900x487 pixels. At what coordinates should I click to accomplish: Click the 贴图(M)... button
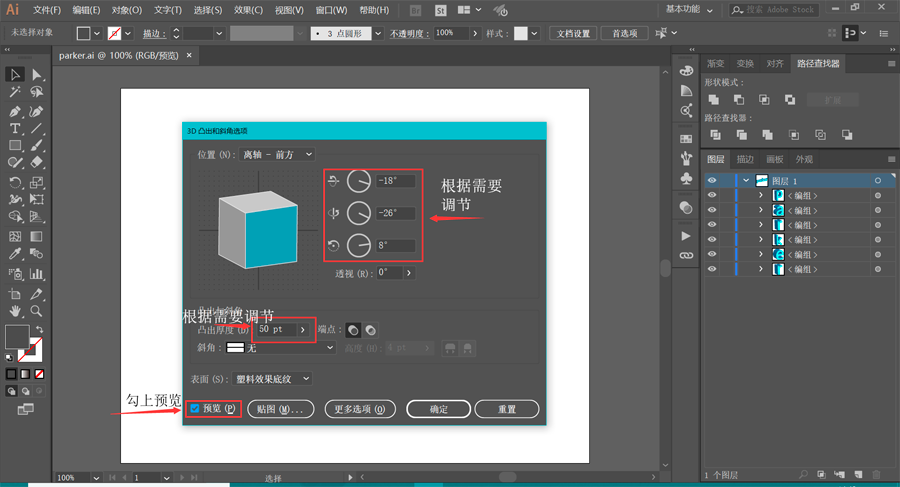click(281, 409)
